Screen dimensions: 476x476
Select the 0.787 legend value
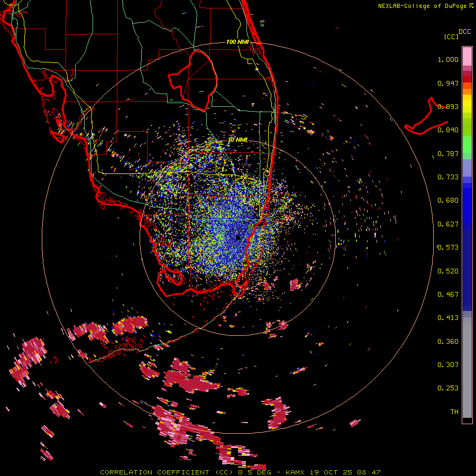coord(448,153)
